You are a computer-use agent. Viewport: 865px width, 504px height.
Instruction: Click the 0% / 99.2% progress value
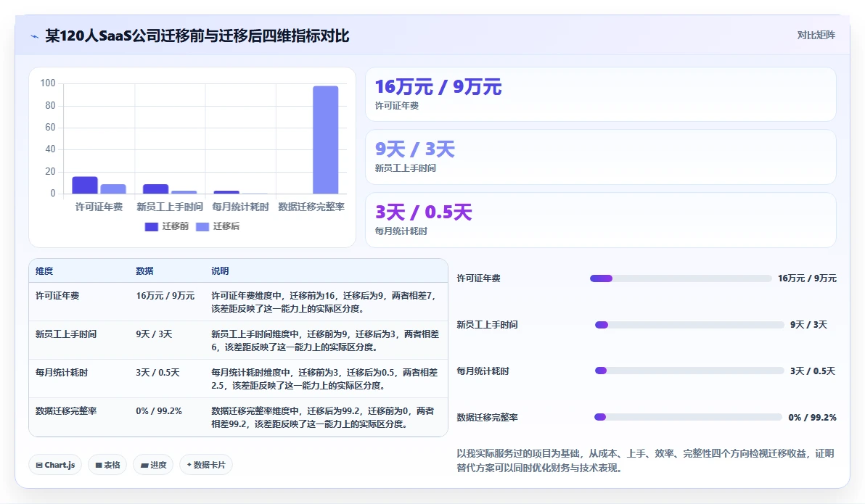click(x=812, y=418)
